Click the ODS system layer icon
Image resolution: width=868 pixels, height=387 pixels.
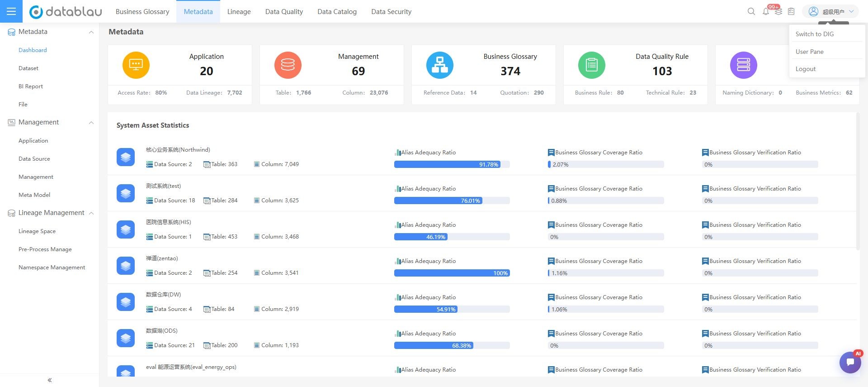tap(126, 338)
